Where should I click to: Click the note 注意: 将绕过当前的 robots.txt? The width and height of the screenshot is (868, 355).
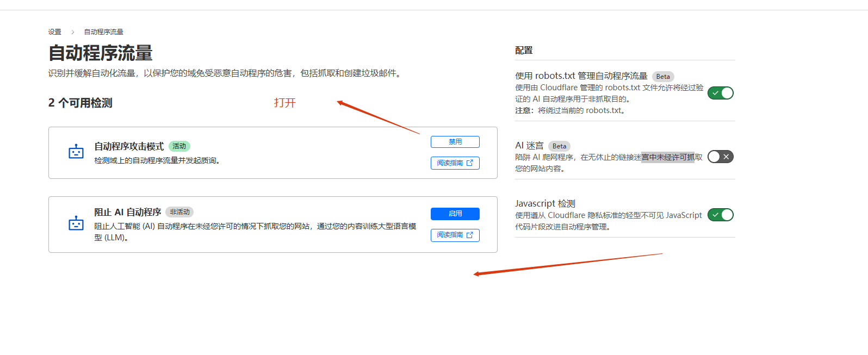[x=571, y=110]
